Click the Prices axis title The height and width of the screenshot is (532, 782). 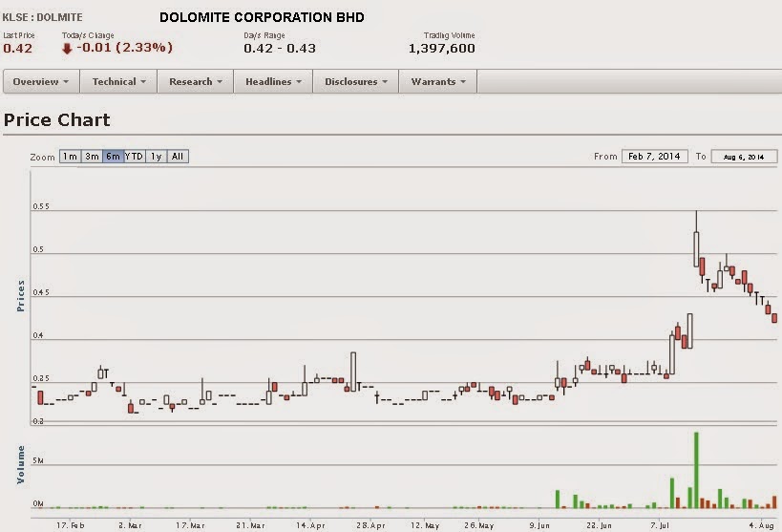pyautogui.click(x=20, y=295)
